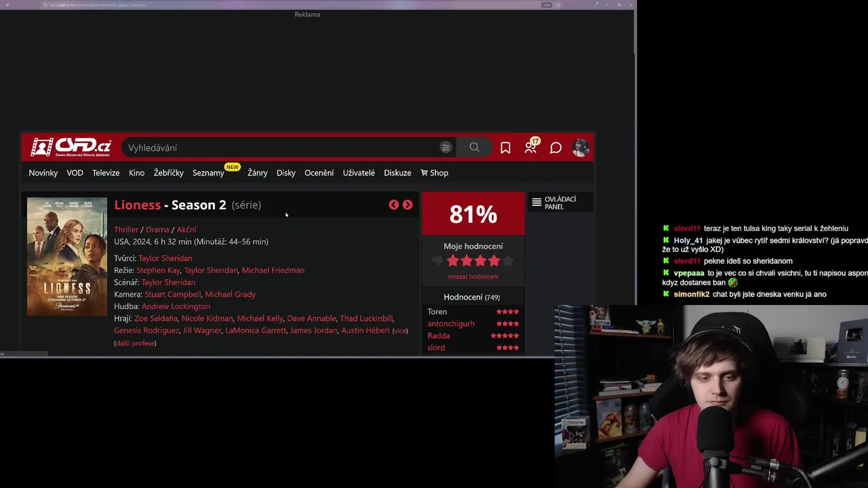Open cinematographer Stuart Campbell link

pyautogui.click(x=172, y=295)
